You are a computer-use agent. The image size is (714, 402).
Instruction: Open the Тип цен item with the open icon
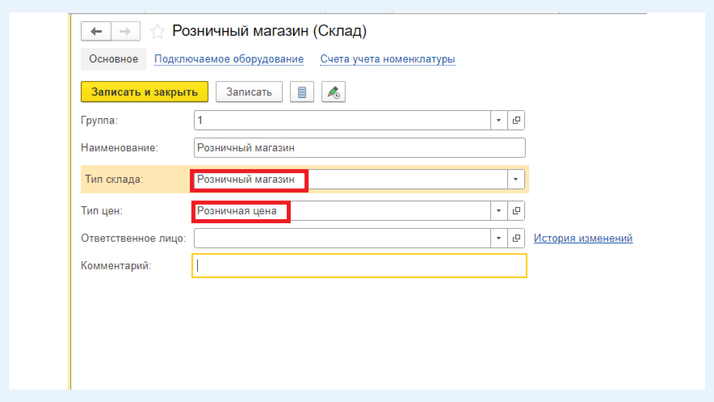[x=516, y=211]
